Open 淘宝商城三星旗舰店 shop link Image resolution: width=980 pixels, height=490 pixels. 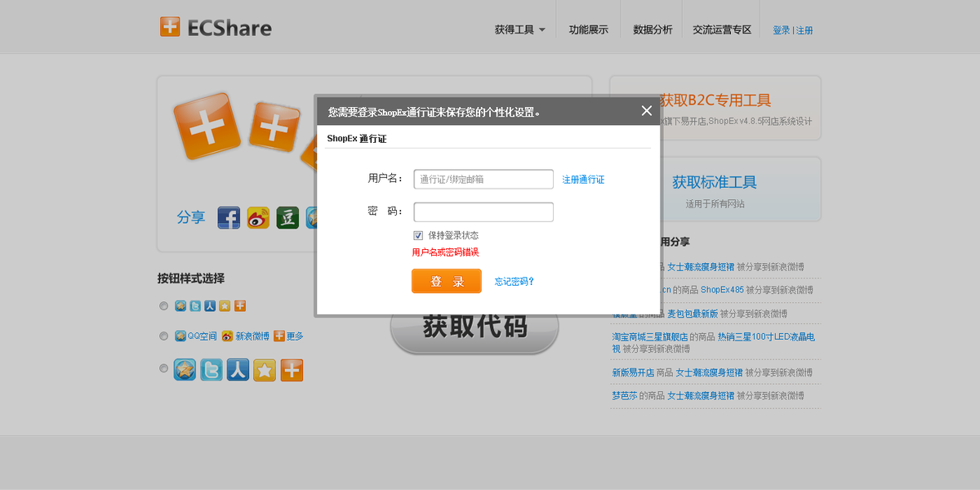click(649, 336)
